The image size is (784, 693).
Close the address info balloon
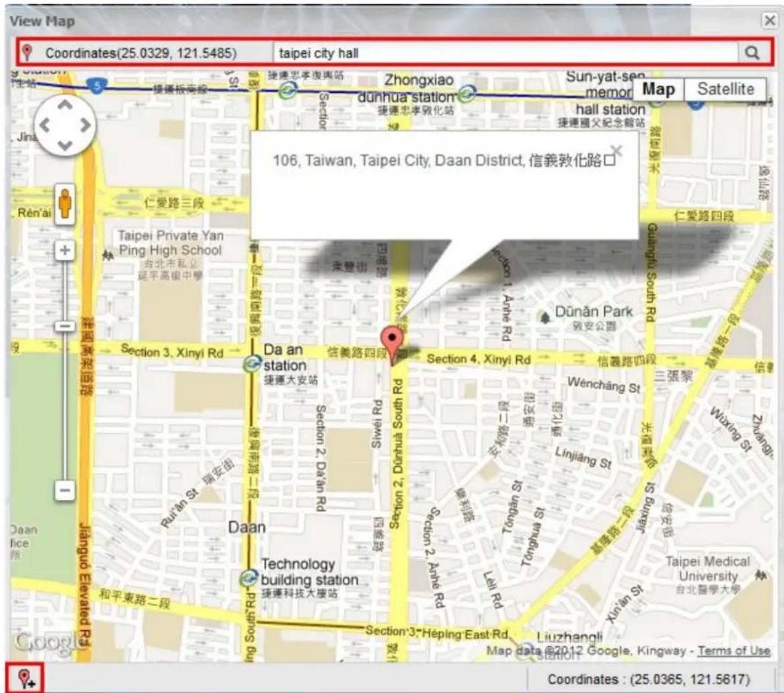click(x=616, y=150)
